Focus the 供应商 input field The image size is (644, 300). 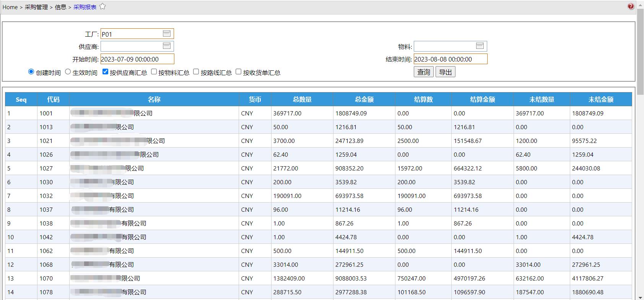[137, 46]
